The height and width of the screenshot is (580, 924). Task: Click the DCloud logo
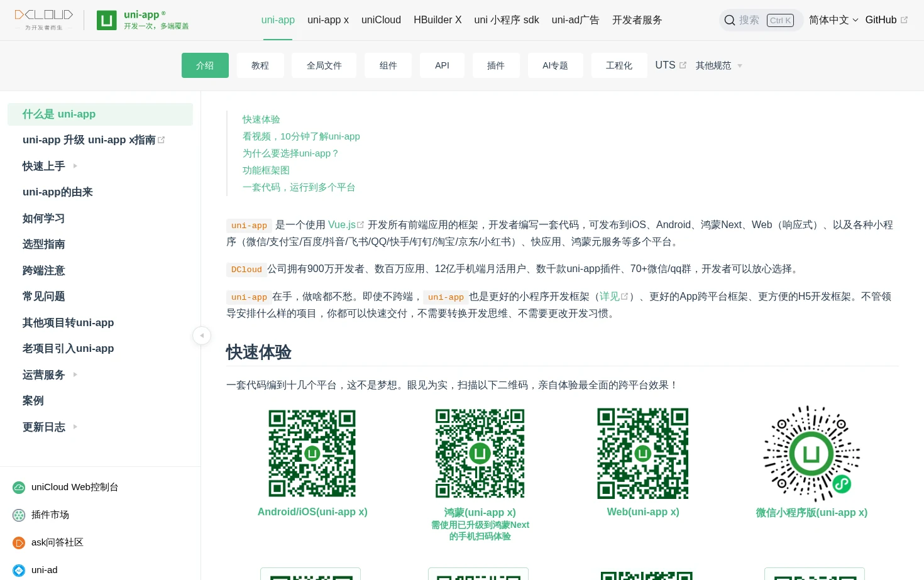[44, 19]
